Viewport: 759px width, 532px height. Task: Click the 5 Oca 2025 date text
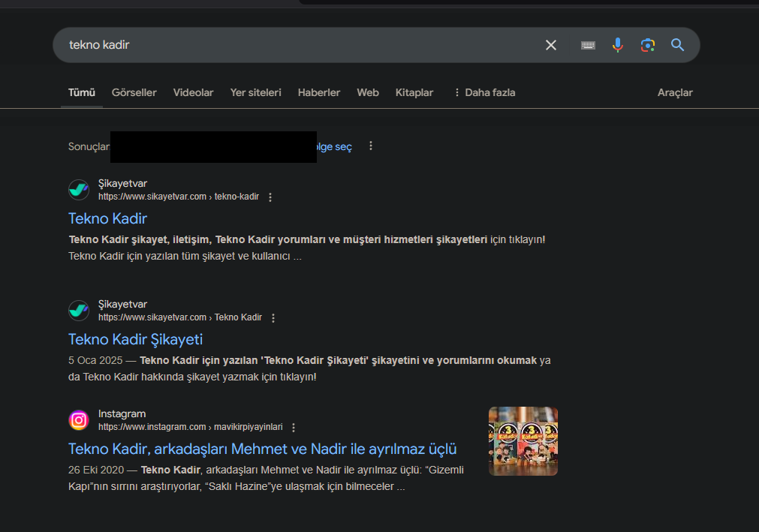(x=95, y=360)
